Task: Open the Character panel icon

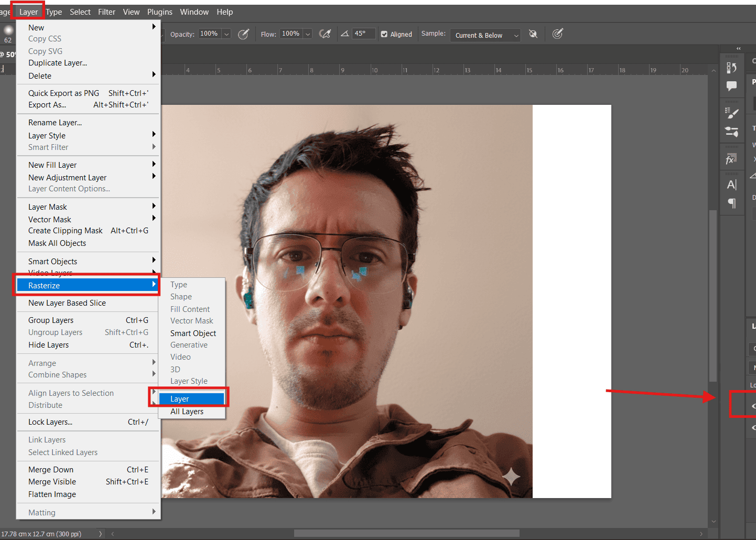Action: [x=731, y=185]
